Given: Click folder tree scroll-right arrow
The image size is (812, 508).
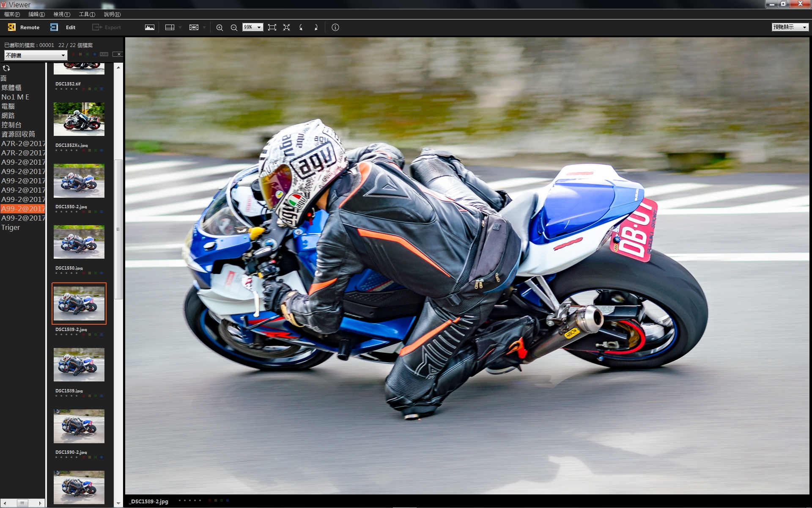Looking at the screenshot, I should click(40, 503).
